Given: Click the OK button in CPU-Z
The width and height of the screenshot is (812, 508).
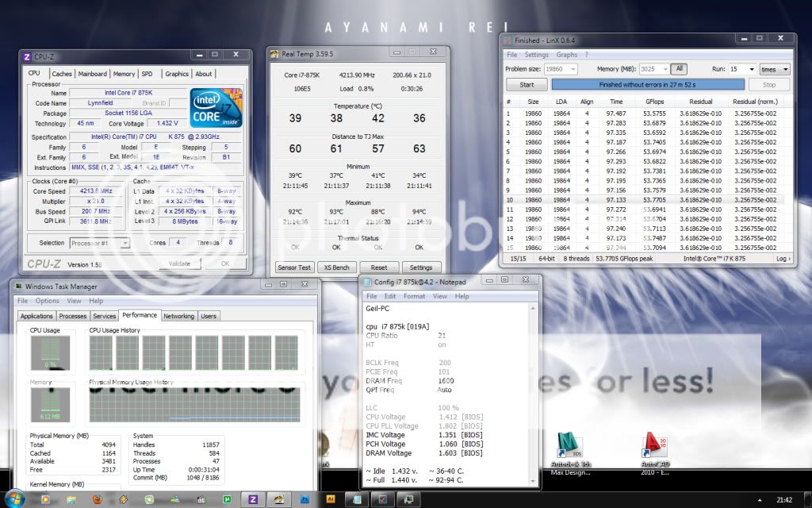Looking at the screenshot, I should point(224,264).
